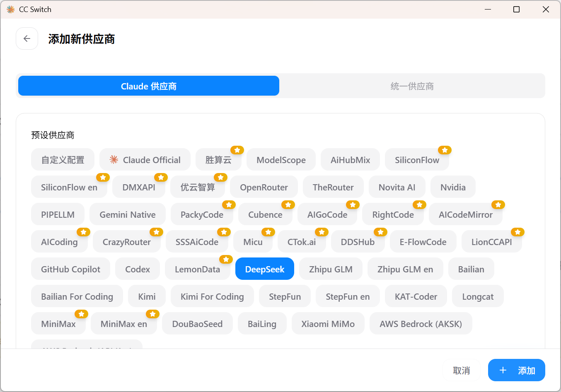Choose the 自定义配置 preset option
Viewport: 561px width, 392px height.
pyautogui.click(x=63, y=160)
